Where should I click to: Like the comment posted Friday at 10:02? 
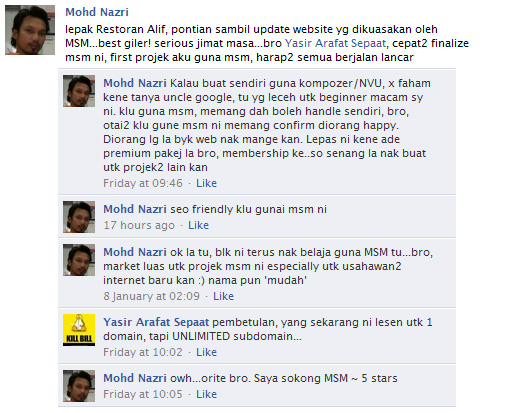[206, 352]
